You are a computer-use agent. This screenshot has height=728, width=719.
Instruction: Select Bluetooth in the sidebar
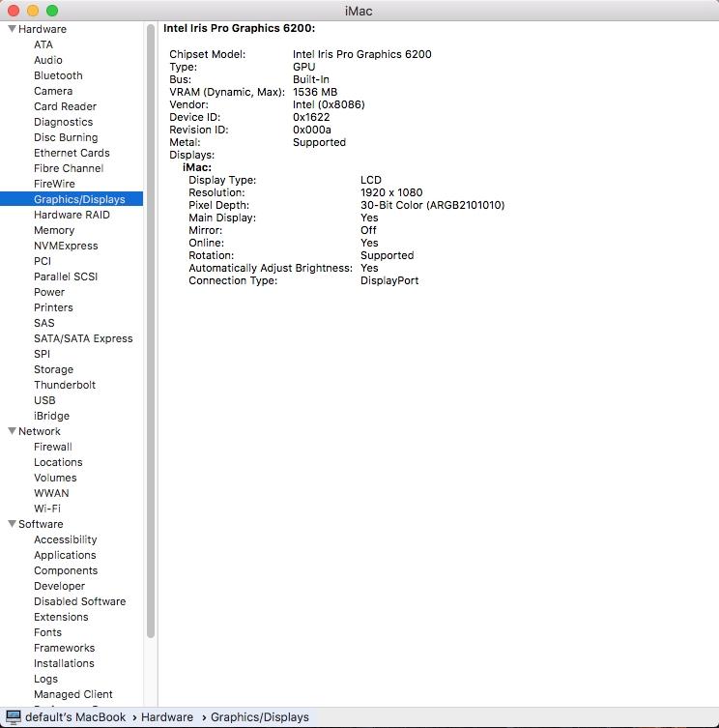tap(58, 75)
